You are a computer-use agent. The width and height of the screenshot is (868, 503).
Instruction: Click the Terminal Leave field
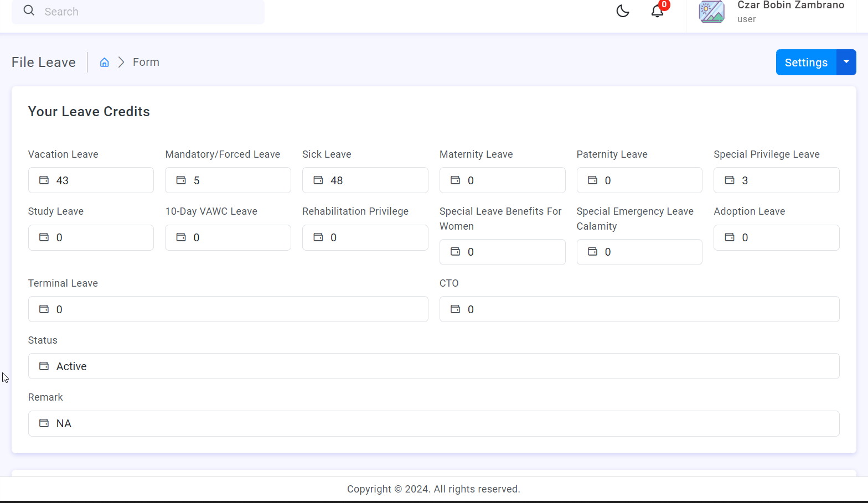[228, 309]
